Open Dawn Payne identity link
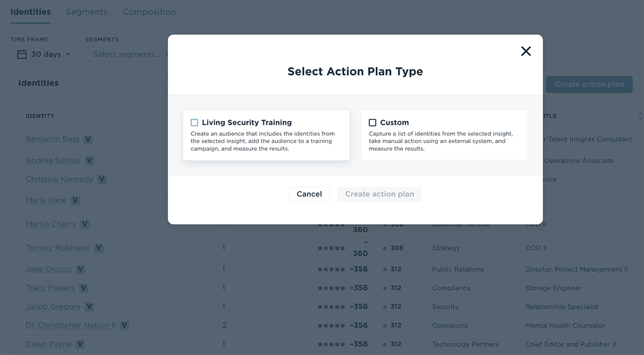644x355 pixels. 49,344
